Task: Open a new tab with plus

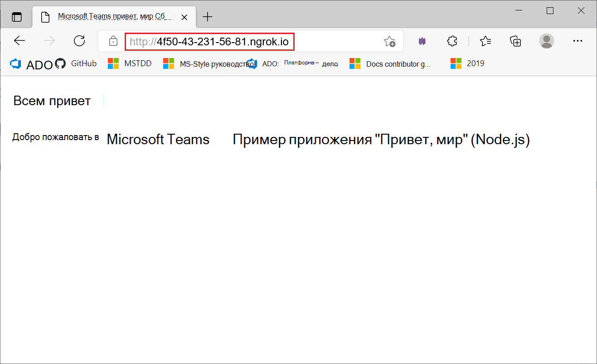Action: tap(207, 17)
